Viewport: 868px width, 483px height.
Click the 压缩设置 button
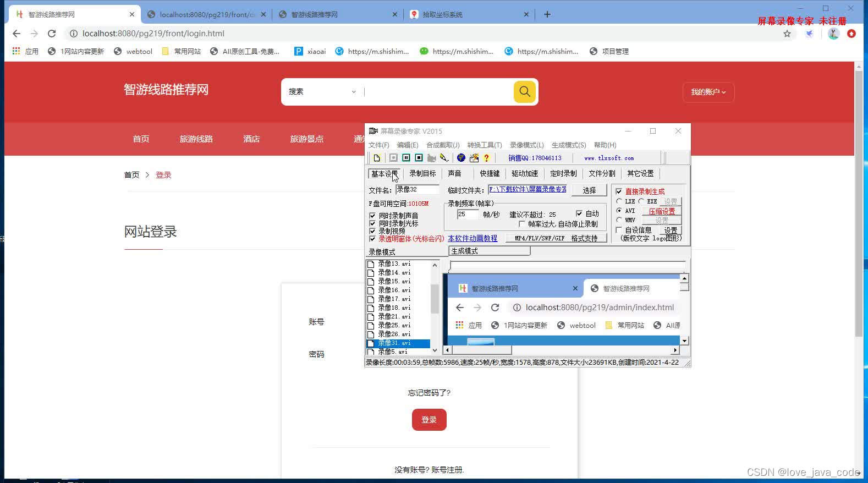point(662,211)
